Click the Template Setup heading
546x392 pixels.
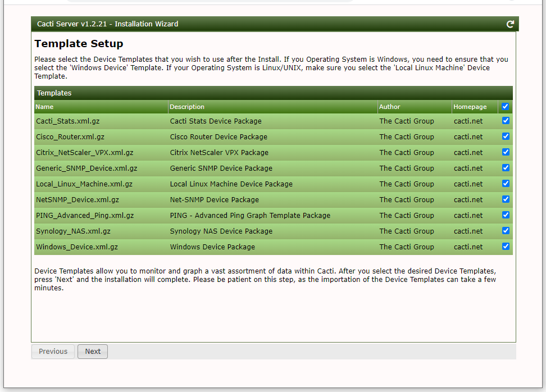click(x=79, y=44)
